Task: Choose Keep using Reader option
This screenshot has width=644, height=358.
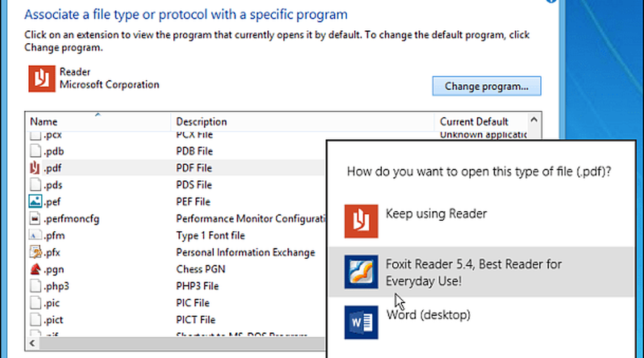Action: tap(436, 214)
